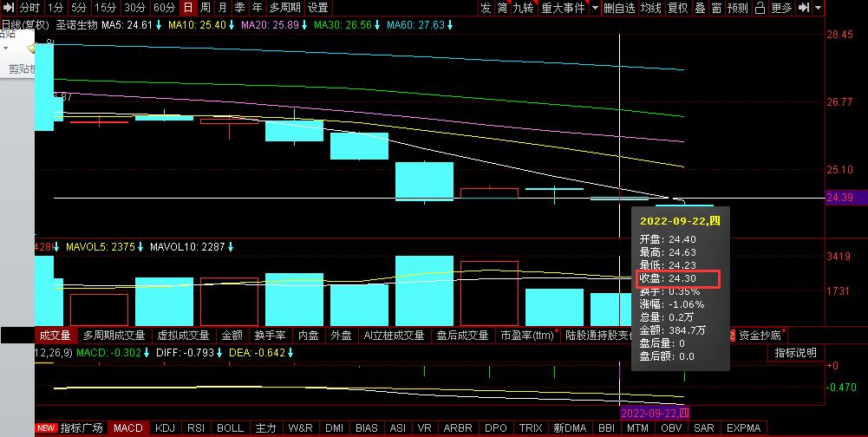Select the 盘后成交量 tab
The width and height of the screenshot is (868, 437).
[x=462, y=335]
